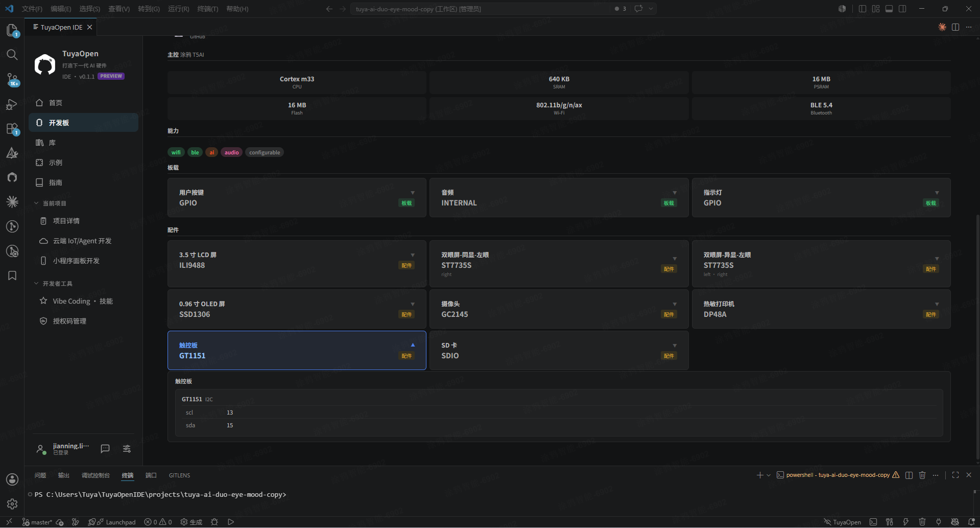Switch to the 调试控制台 panel tab
The image size is (980, 528).
95,475
